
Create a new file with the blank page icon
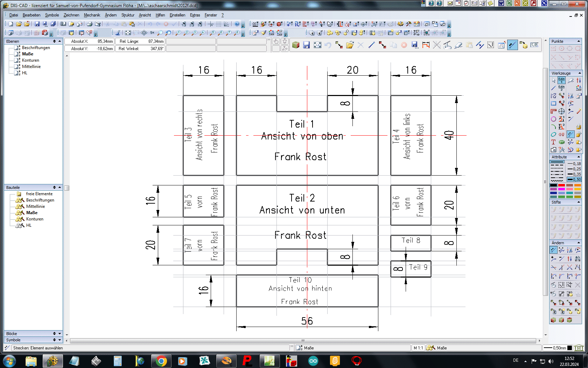click(11, 24)
